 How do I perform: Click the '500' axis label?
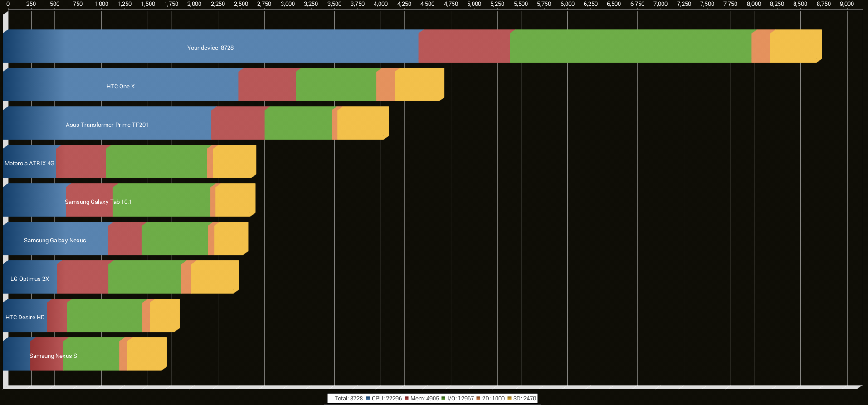tap(54, 4)
